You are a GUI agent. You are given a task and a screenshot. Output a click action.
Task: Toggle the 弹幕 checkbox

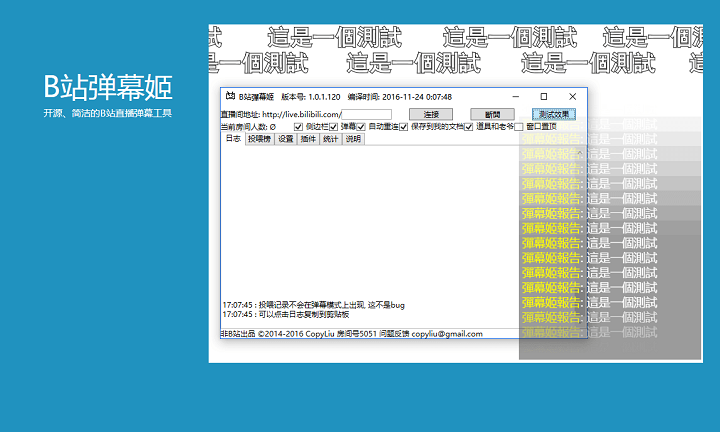(x=333, y=127)
